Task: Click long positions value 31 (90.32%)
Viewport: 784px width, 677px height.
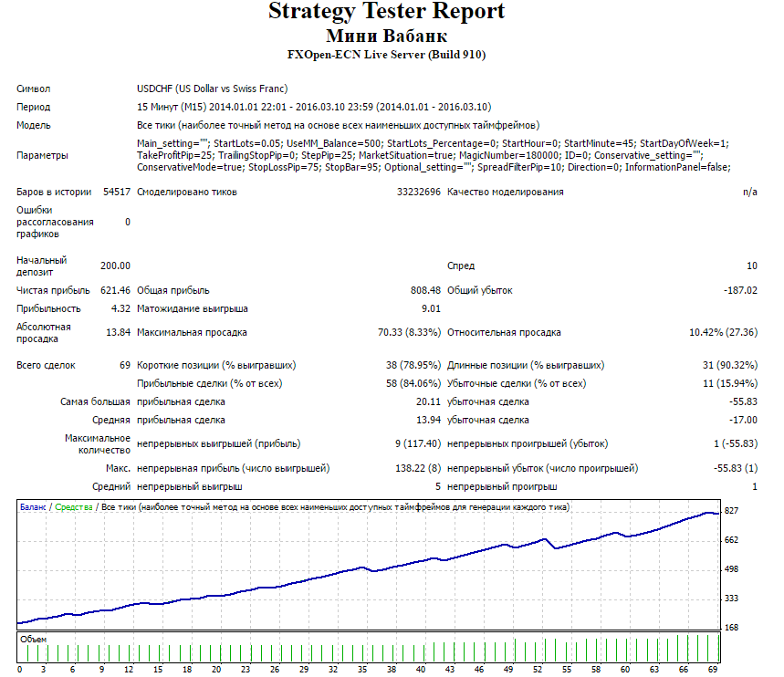Action: (730, 366)
